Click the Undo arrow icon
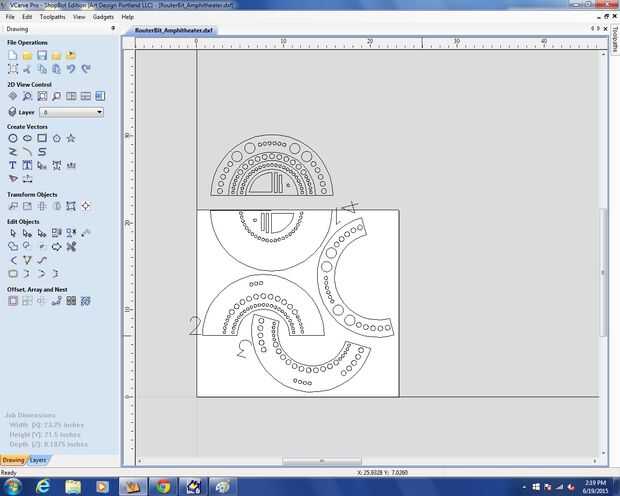 71,69
